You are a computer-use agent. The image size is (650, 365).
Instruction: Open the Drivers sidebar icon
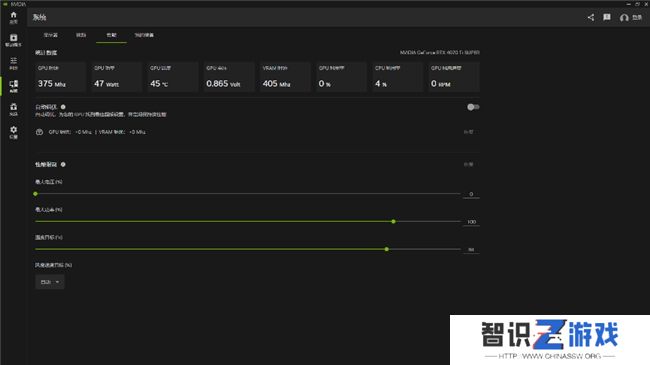[x=13, y=40]
